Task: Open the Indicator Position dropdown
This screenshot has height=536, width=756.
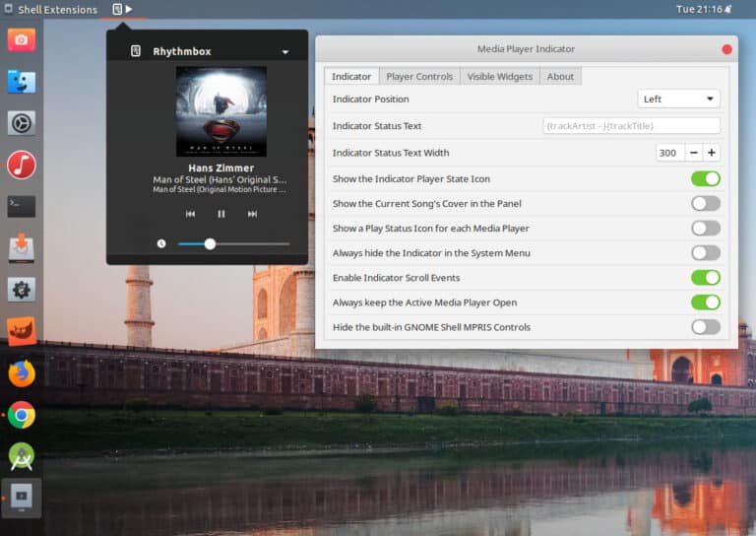Action: pos(678,99)
